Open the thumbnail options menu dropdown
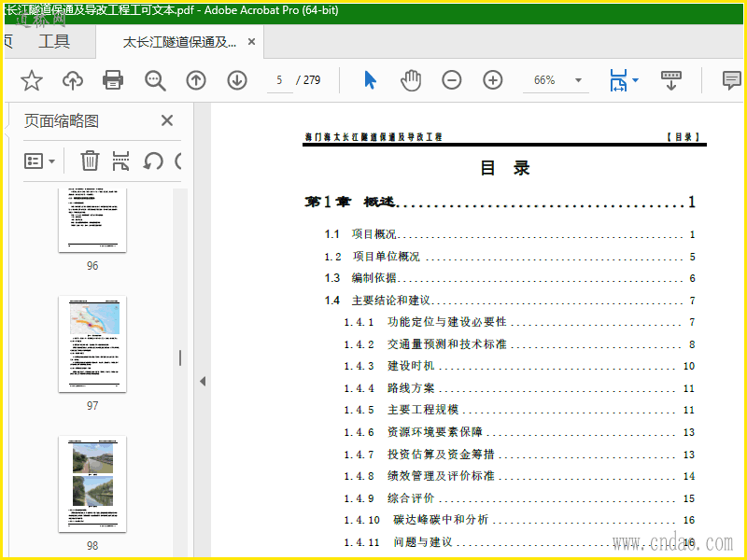747x560 pixels. coord(39,161)
